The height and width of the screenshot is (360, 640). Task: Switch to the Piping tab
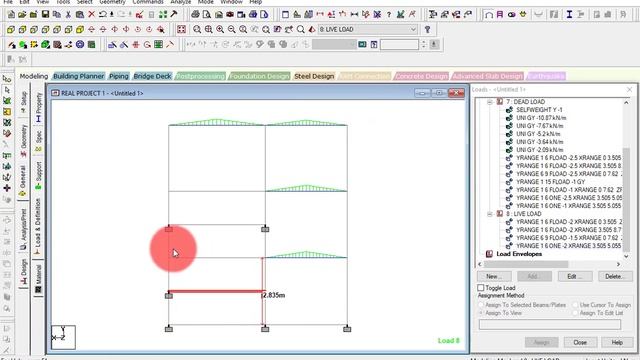(x=119, y=76)
